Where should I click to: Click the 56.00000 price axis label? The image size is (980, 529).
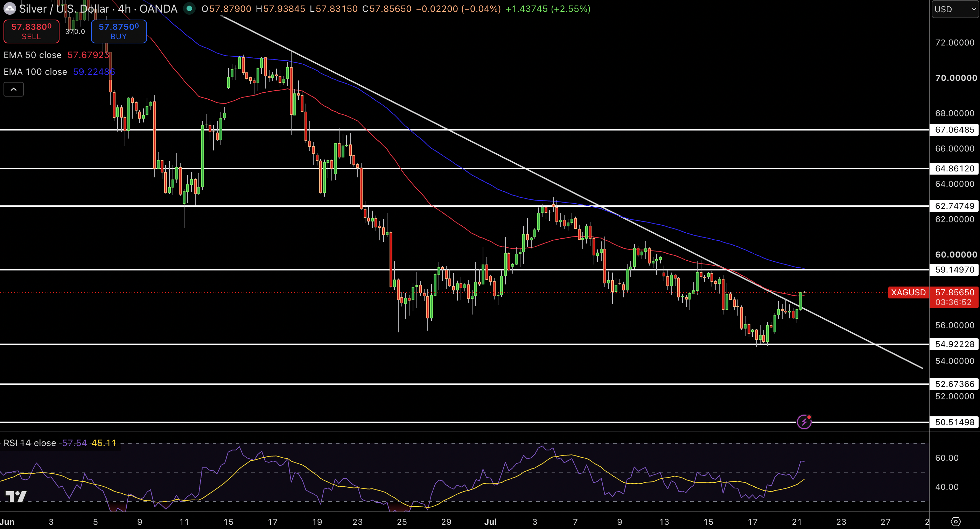(x=955, y=325)
